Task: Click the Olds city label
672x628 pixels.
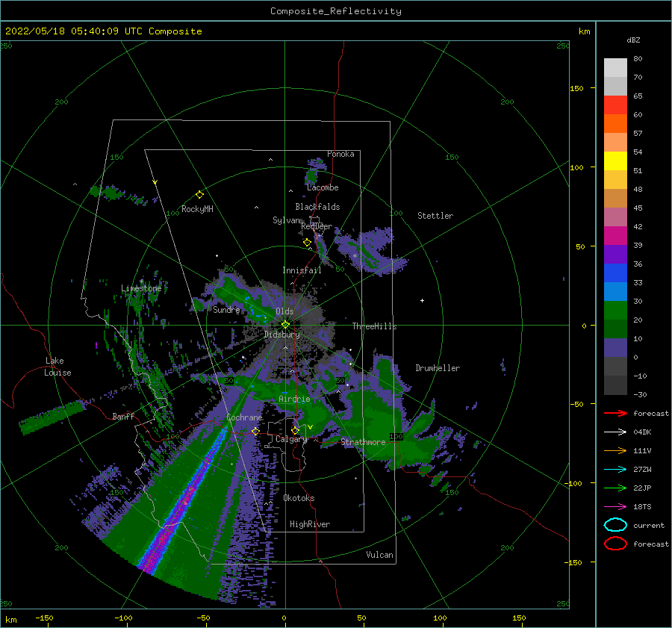Action: coord(284,311)
